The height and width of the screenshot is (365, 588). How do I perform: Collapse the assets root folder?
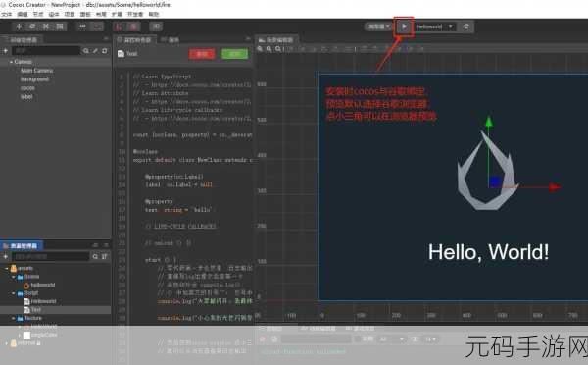[7, 269]
